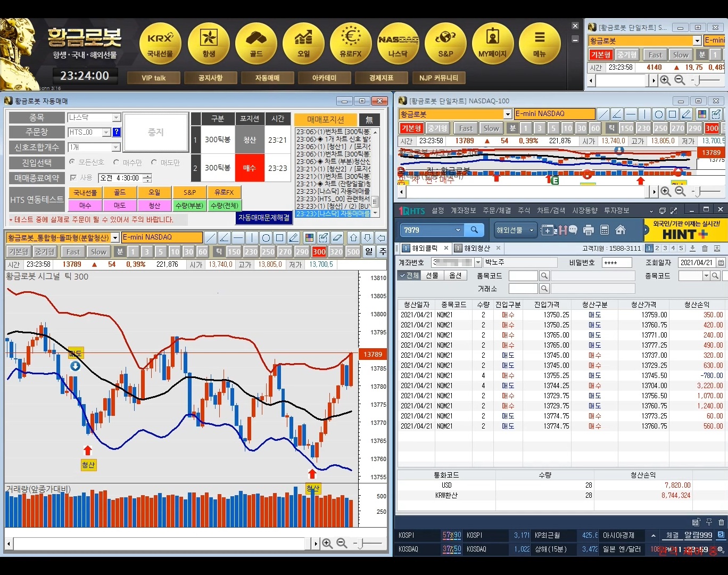728x575 pixels.
Task: Click the 공지사항 button
Action: point(210,78)
